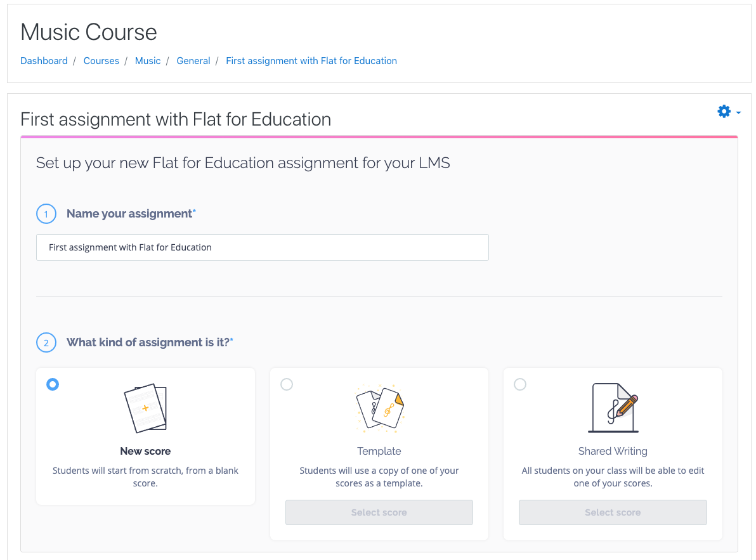
Task: Click the step 1 circle icon
Action: coord(46,214)
